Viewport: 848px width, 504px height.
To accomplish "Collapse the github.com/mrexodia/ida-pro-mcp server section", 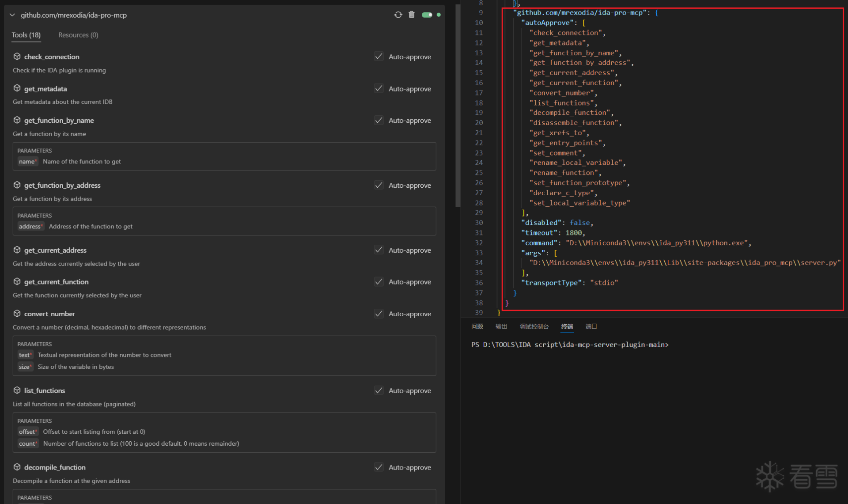I will coord(12,15).
